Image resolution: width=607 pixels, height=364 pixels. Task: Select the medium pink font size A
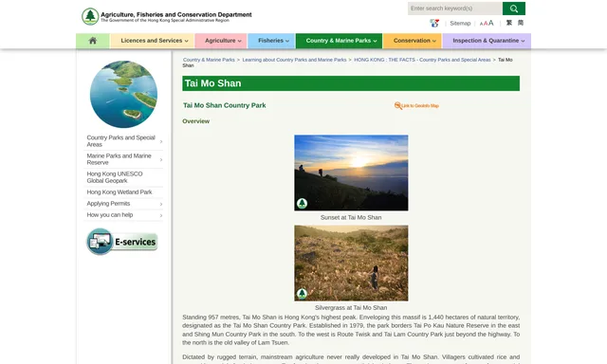(x=486, y=24)
